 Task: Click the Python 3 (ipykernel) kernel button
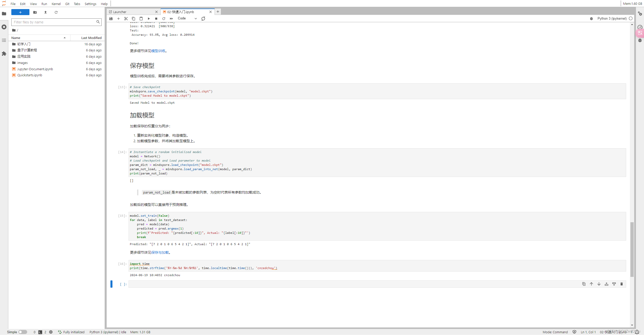pos(612,18)
